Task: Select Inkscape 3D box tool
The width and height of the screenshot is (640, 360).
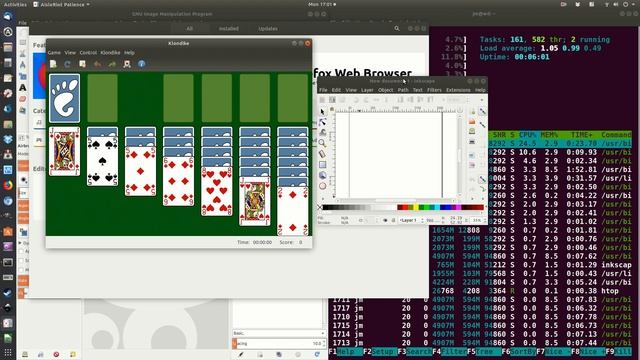Action: [322, 175]
